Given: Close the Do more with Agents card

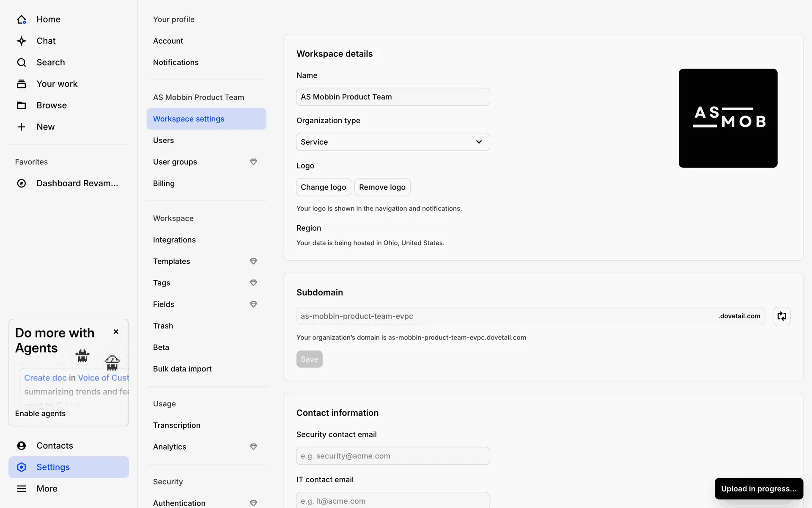Looking at the screenshot, I should (116, 332).
